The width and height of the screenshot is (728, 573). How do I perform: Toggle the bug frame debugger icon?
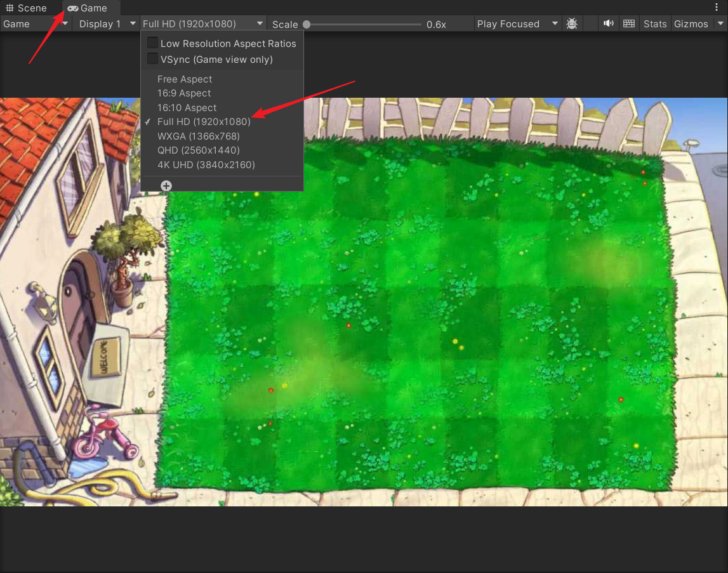pos(572,23)
